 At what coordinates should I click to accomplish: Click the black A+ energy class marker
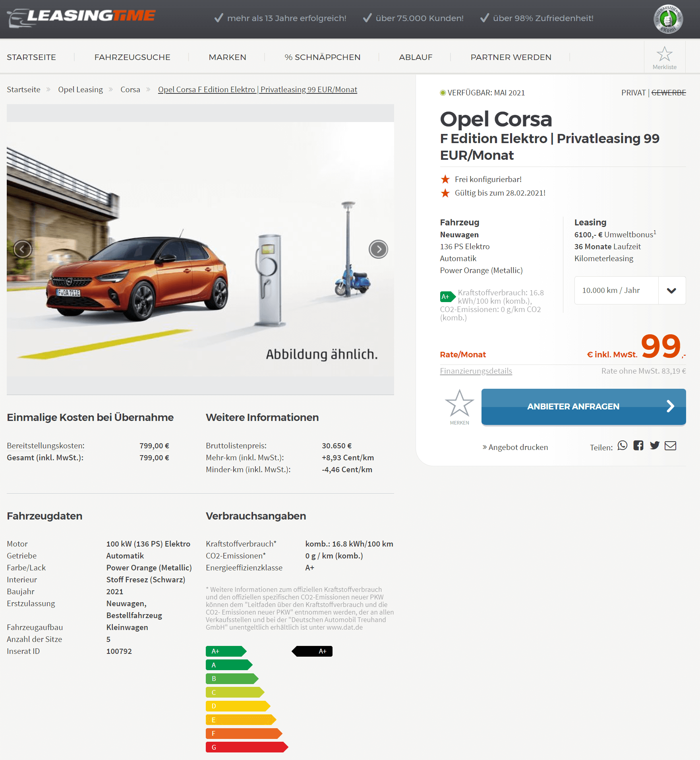pos(312,651)
